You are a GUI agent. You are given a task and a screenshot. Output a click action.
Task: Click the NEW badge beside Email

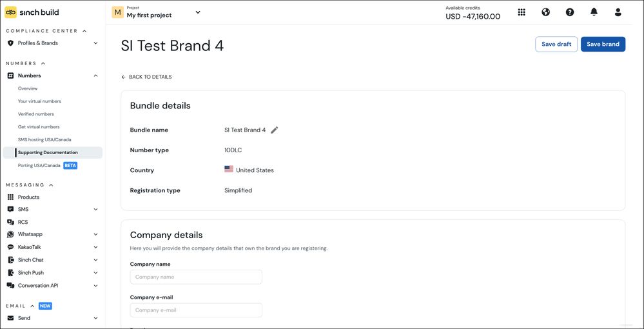(45, 306)
